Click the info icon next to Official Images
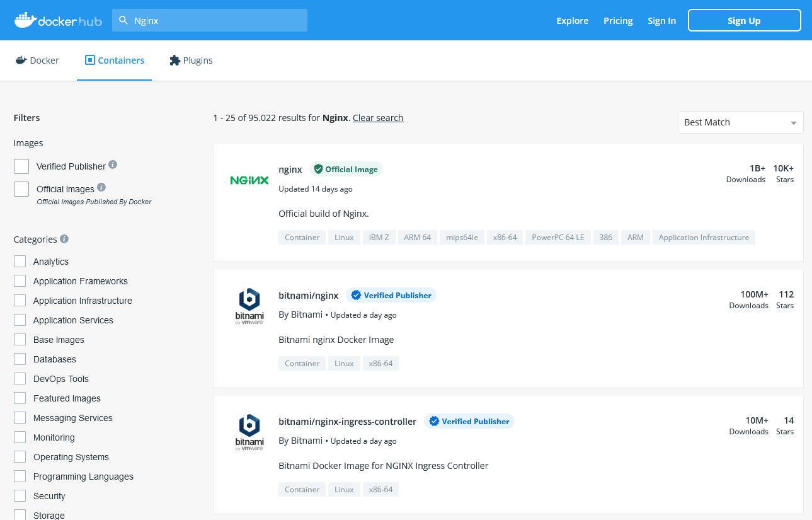The height and width of the screenshot is (520, 812). (x=101, y=187)
